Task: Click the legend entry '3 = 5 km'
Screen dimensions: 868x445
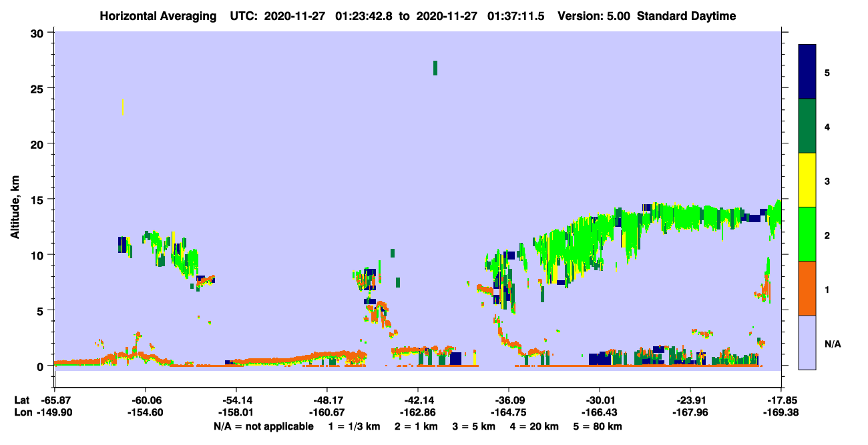Action: click(x=475, y=426)
